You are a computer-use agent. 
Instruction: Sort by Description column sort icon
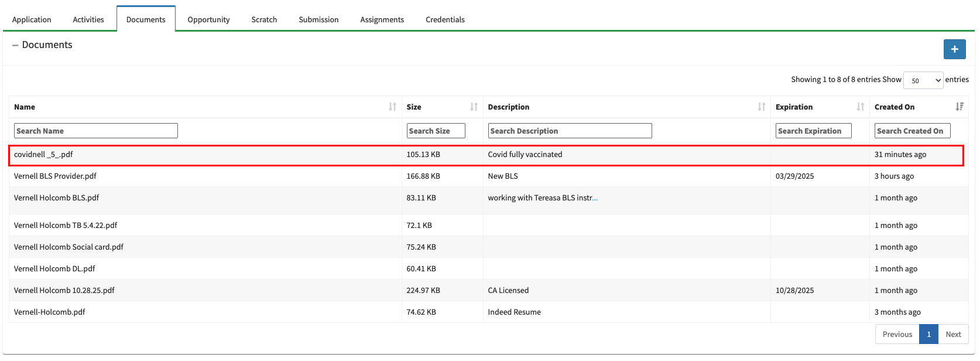761,107
